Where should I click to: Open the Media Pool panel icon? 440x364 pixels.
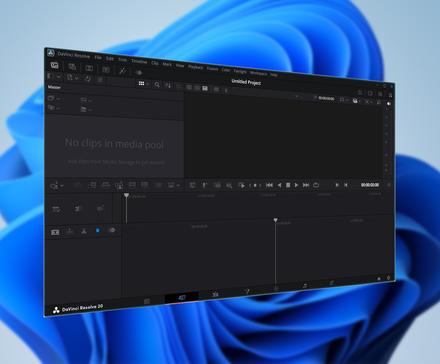pos(54,65)
